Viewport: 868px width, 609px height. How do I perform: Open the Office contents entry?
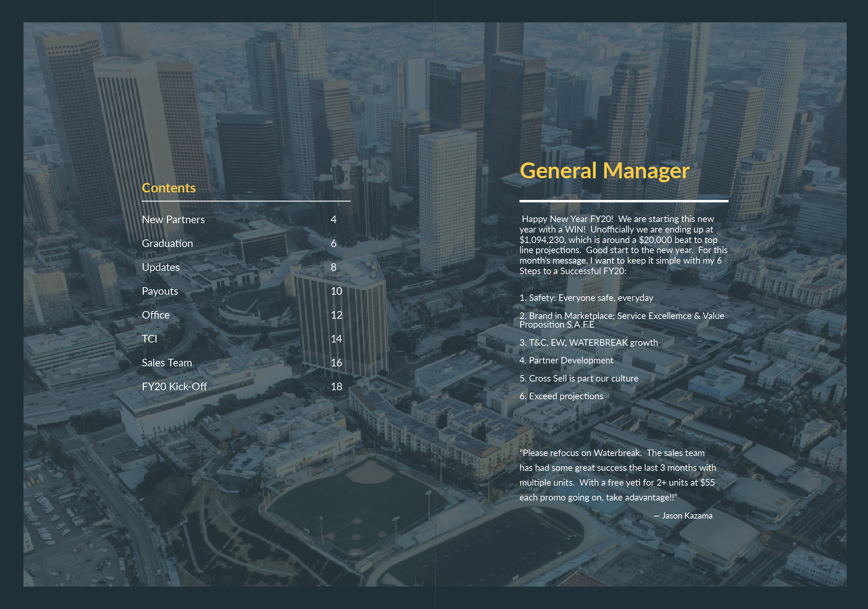click(x=155, y=315)
